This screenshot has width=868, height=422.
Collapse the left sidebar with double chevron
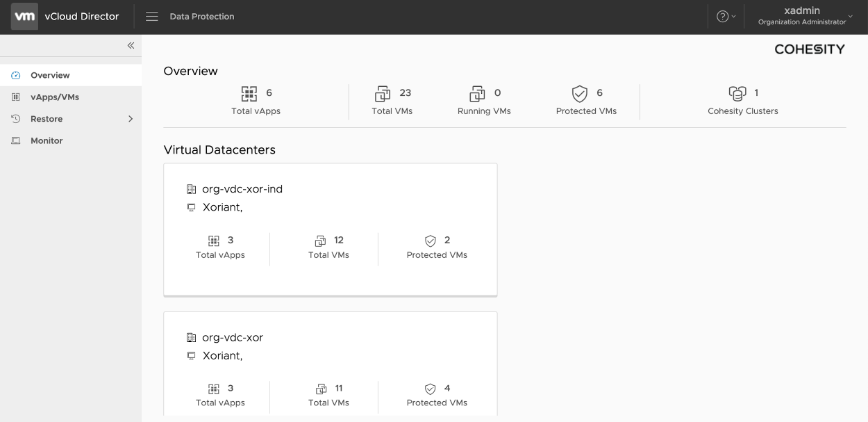[131, 46]
